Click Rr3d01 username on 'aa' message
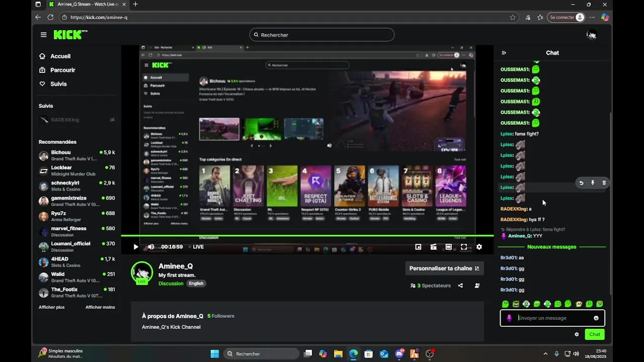644x362 pixels. click(508, 257)
